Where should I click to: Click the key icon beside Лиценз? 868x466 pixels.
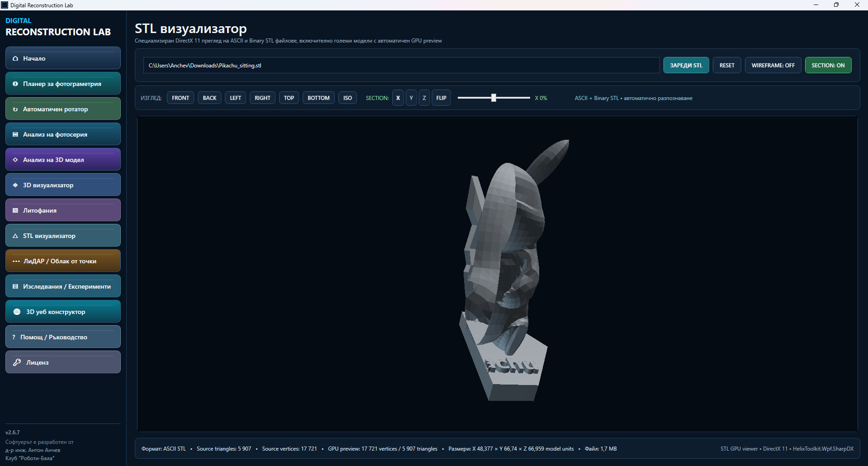pos(17,362)
